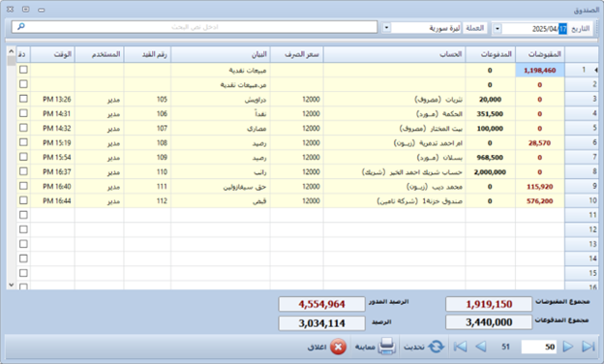The width and height of the screenshot is (604, 364).
Task: Click the page size field 50
Action: tap(539, 347)
